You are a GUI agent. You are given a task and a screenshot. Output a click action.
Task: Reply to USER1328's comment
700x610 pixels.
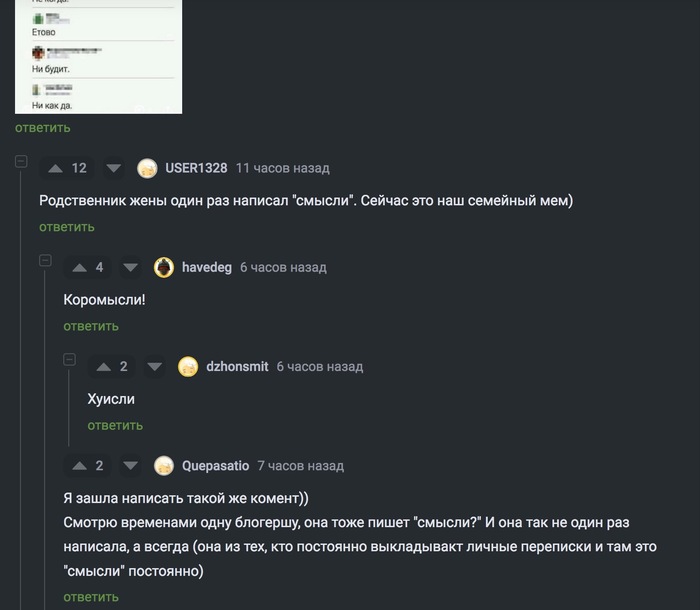(67, 227)
